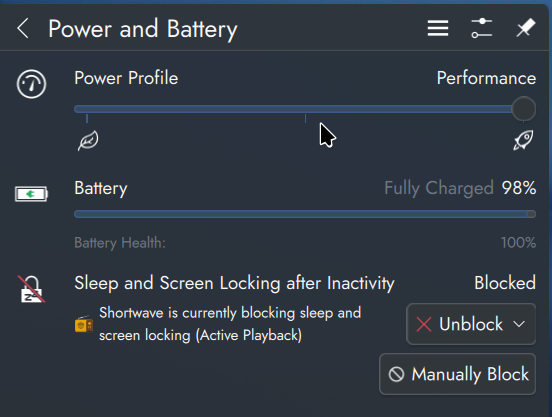Click the Shortwave radio app icon
This screenshot has height=417, width=552.
tap(84, 324)
